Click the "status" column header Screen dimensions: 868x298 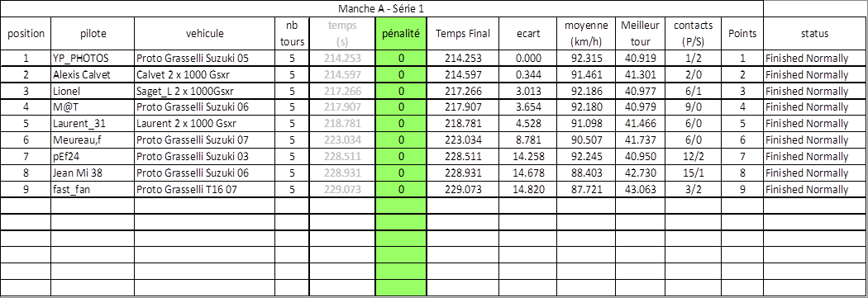click(814, 34)
